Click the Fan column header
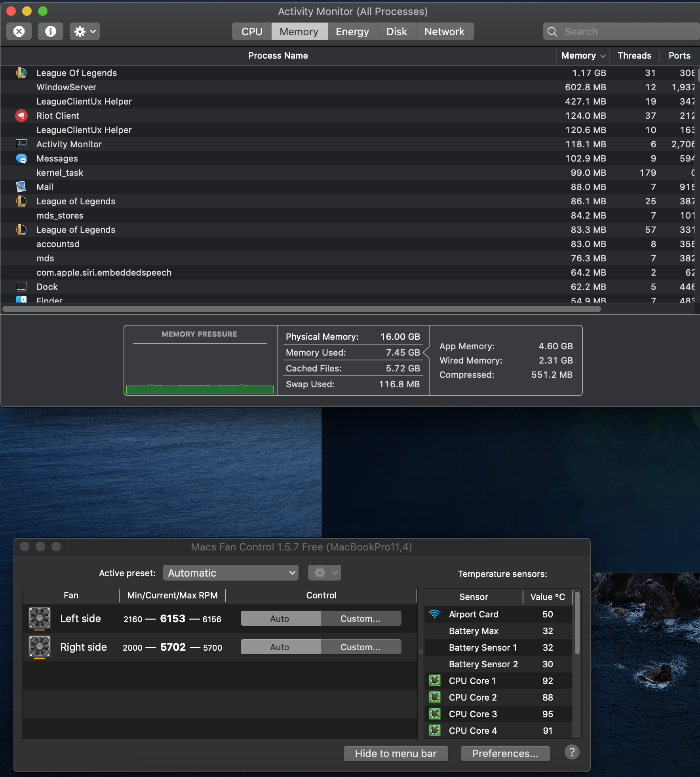Image resolution: width=700 pixels, height=777 pixels. [x=71, y=595]
